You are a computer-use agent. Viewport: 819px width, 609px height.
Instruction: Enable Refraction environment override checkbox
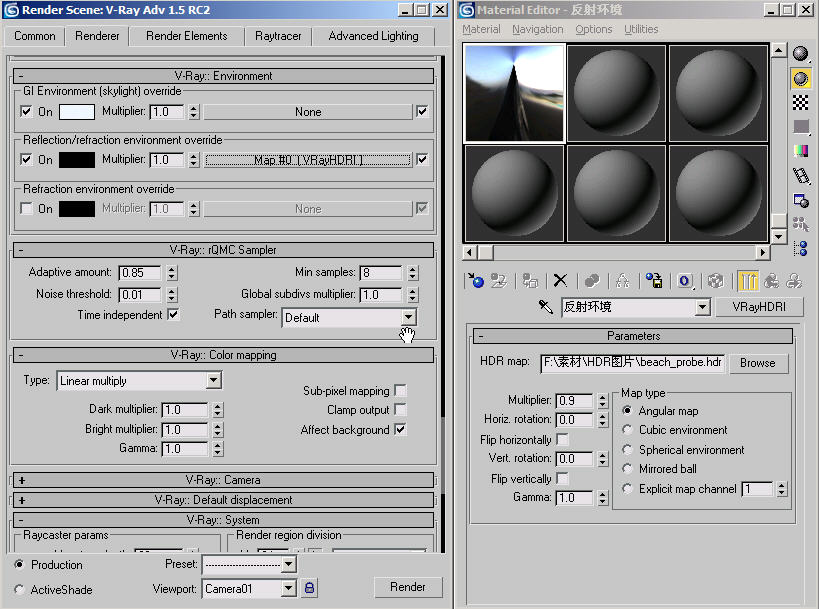coord(27,209)
